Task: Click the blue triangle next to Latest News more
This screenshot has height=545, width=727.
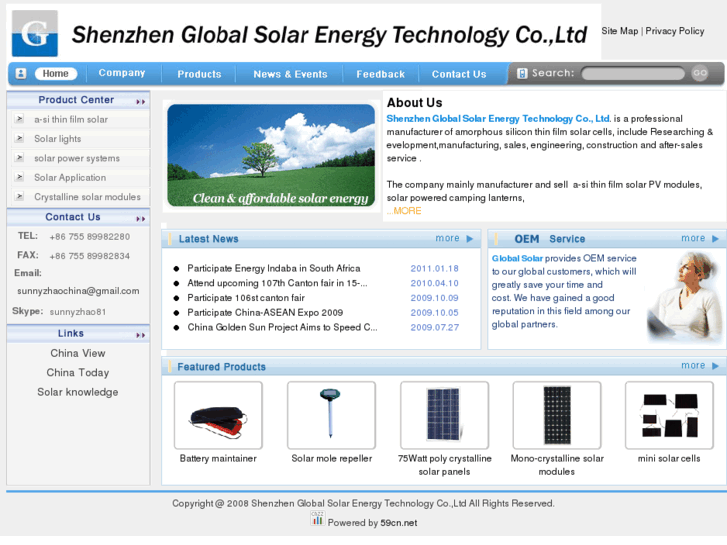Action: pos(470,239)
